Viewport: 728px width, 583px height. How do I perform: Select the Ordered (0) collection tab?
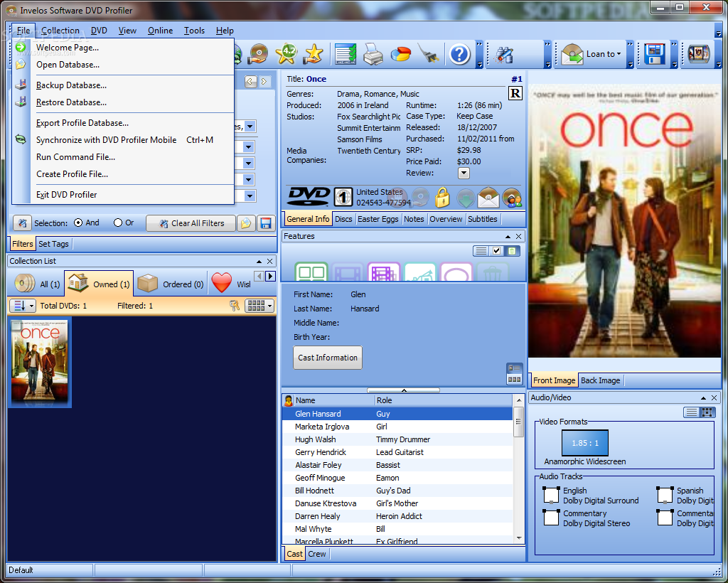click(171, 284)
